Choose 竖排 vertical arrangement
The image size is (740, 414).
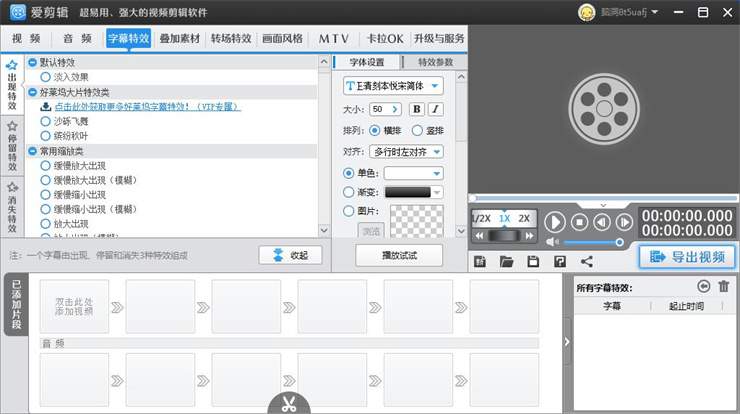pyautogui.click(x=417, y=130)
